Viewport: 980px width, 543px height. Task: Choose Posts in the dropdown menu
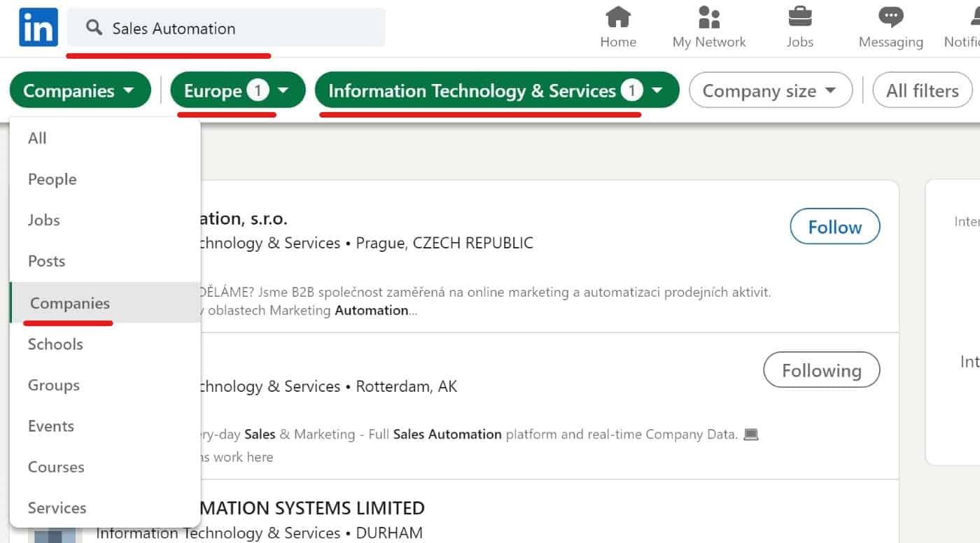[x=46, y=261]
